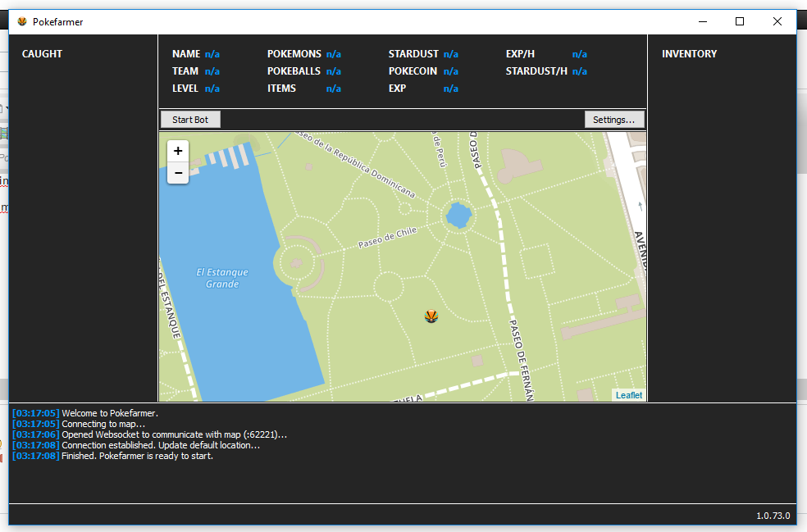This screenshot has width=807, height=532.
Task: Click the Pokeball marker on the map
Action: point(431,316)
